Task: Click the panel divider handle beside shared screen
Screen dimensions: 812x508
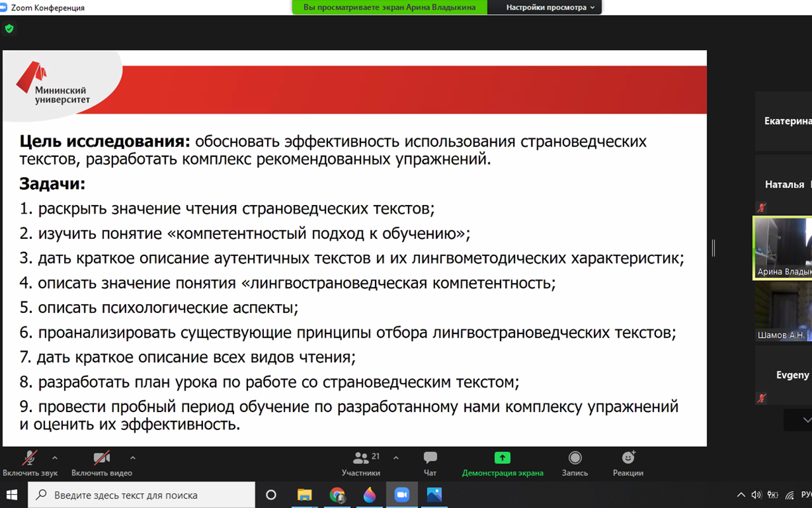Action: 713,248
